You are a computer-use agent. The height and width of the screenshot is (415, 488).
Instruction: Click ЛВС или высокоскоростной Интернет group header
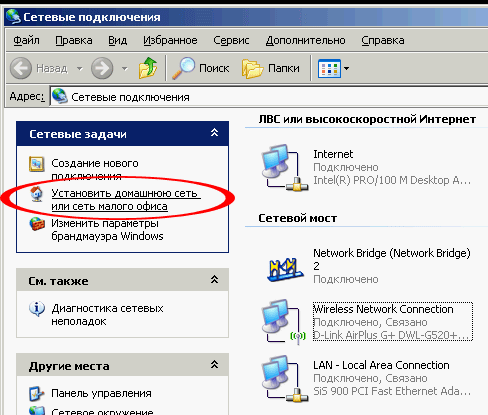[x=367, y=119]
